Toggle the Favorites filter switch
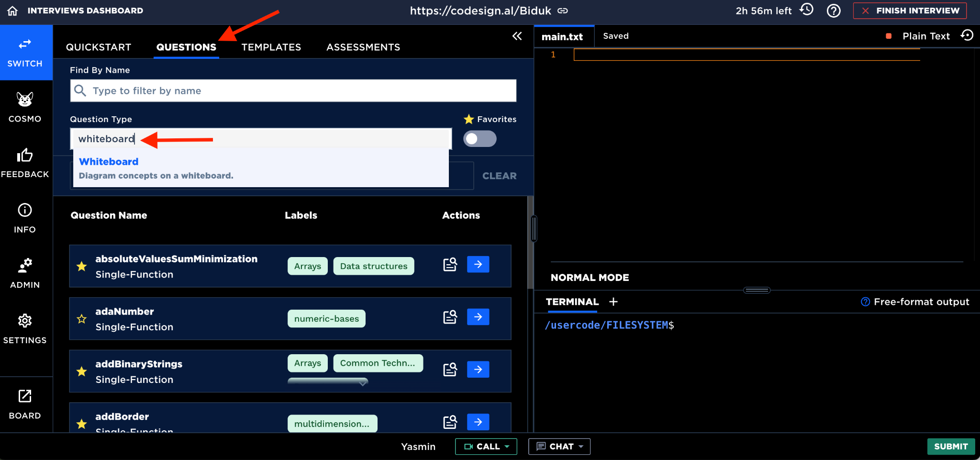This screenshot has width=980, height=460. (479, 139)
